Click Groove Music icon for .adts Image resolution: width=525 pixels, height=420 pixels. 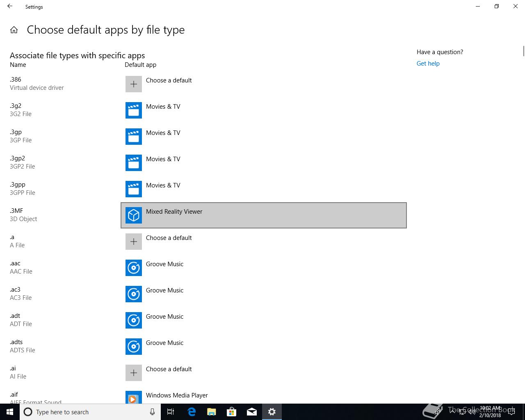click(x=134, y=347)
